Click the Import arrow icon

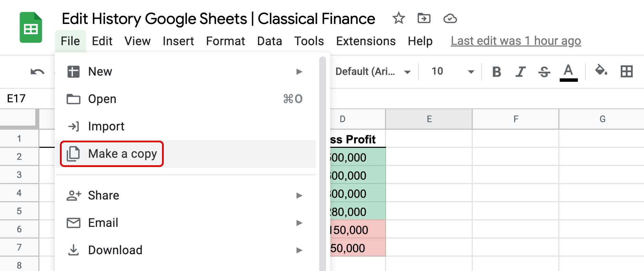(73, 126)
